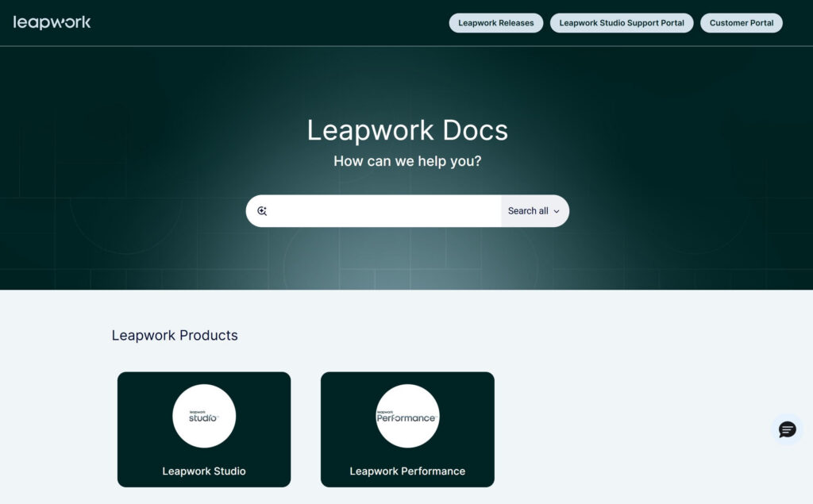813x504 pixels.
Task: Go to Leapwork Studio Support Portal
Action: 622,23
